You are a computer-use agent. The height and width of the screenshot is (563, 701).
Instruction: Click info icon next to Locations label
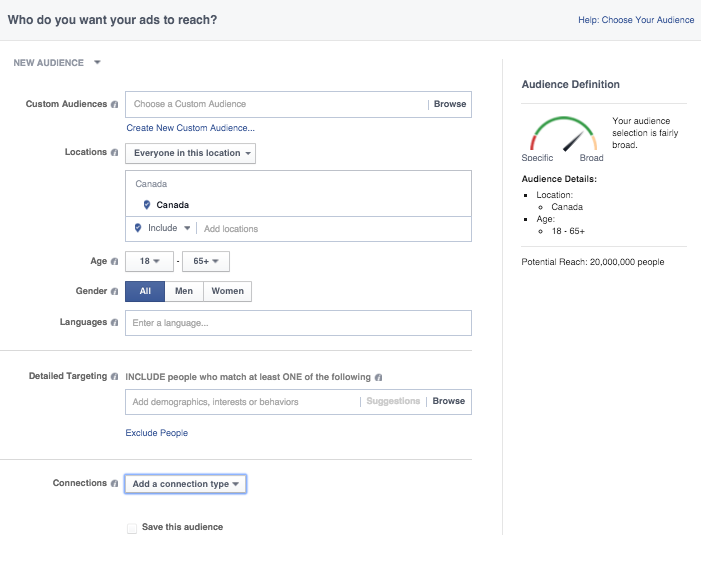point(115,153)
